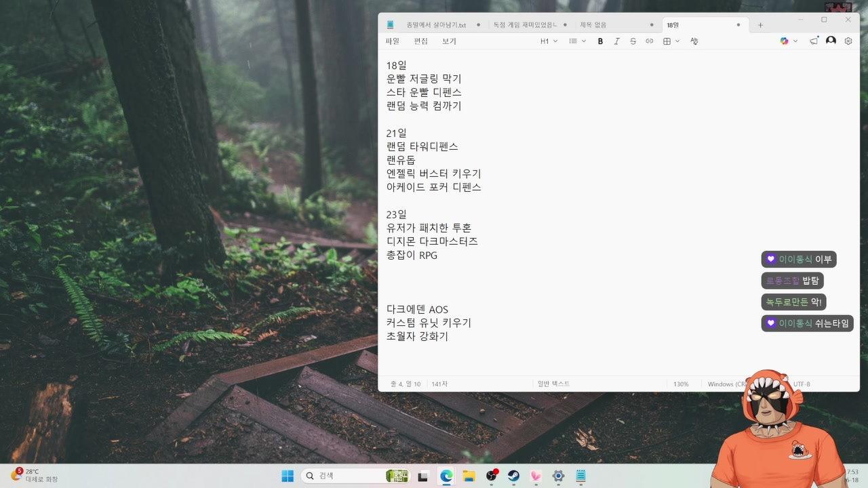
Task: Click the 23일 heading text
Action: 397,214
